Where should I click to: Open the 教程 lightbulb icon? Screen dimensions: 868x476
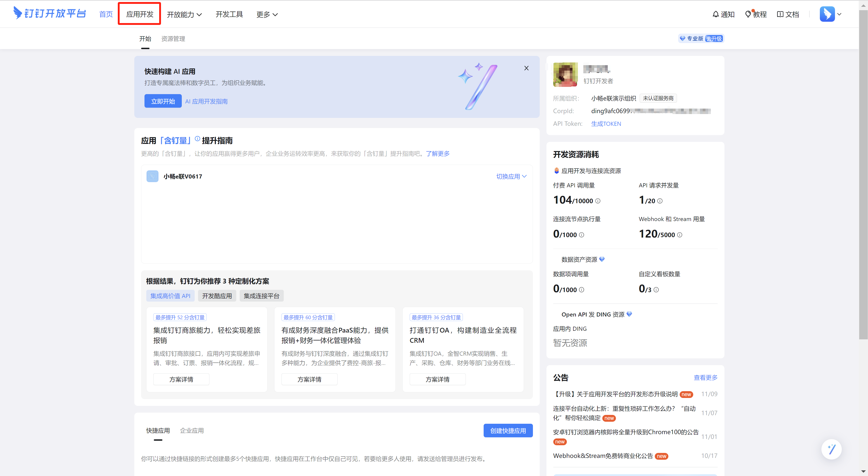click(x=748, y=14)
